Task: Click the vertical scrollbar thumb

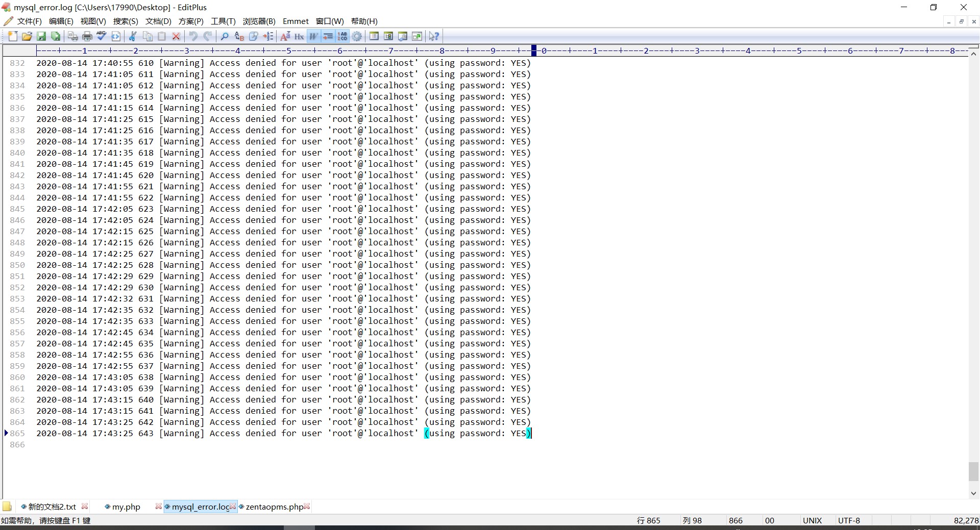Action: pyautogui.click(x=973, y=471)
